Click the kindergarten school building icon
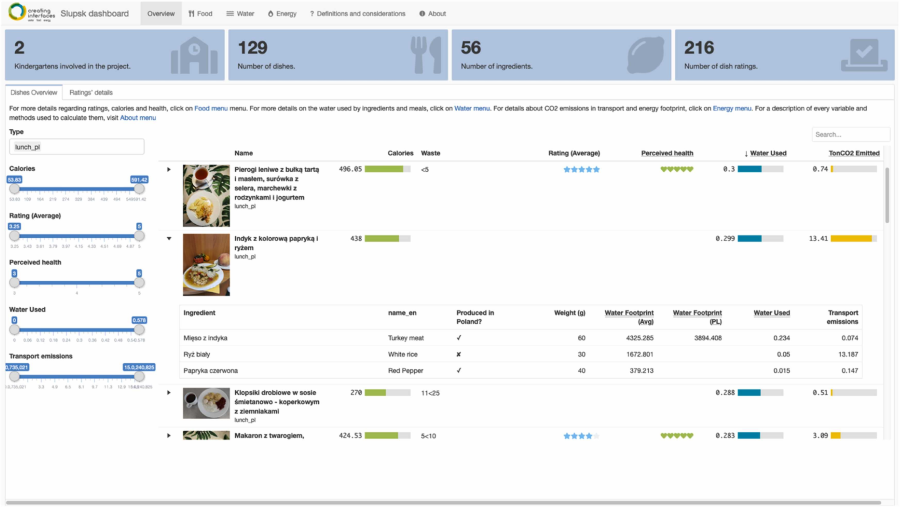Viewport: 900px width, 507px height. (x=193, y=57)
